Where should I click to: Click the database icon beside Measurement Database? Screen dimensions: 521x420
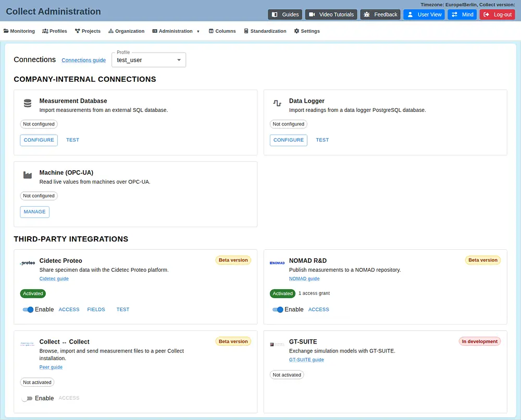coord(28,103)
